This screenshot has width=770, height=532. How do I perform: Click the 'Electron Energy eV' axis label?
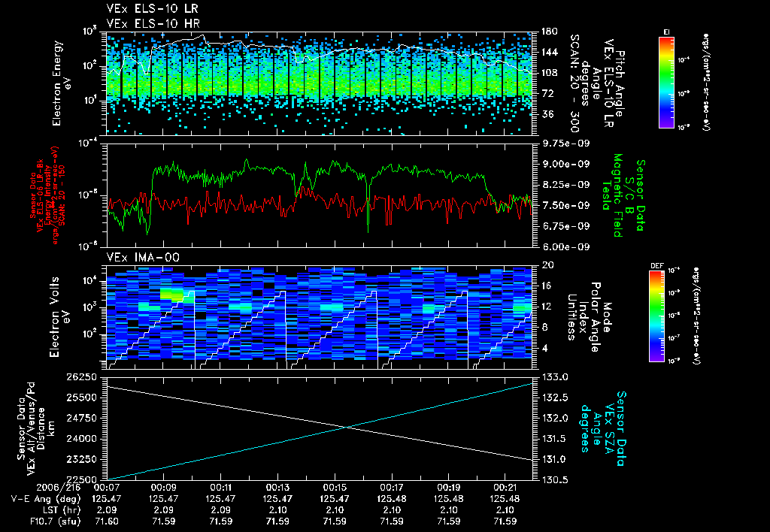pos(62,83)
